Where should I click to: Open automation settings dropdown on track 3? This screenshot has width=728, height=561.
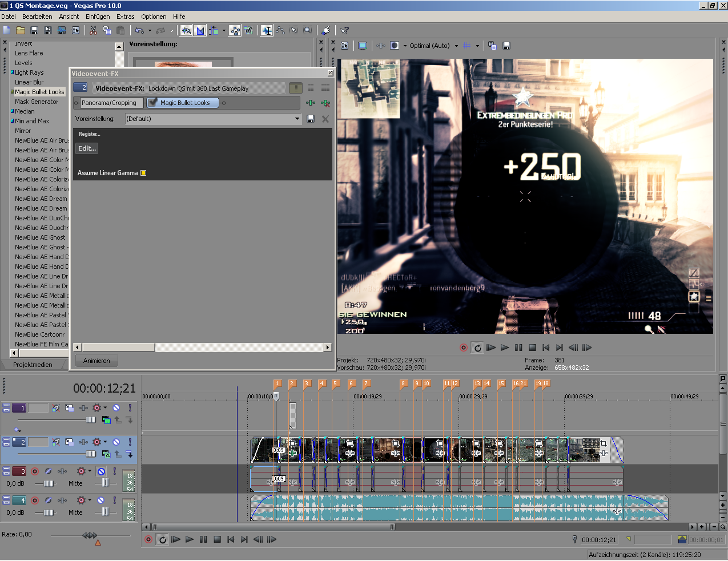[x=90, y=471]
